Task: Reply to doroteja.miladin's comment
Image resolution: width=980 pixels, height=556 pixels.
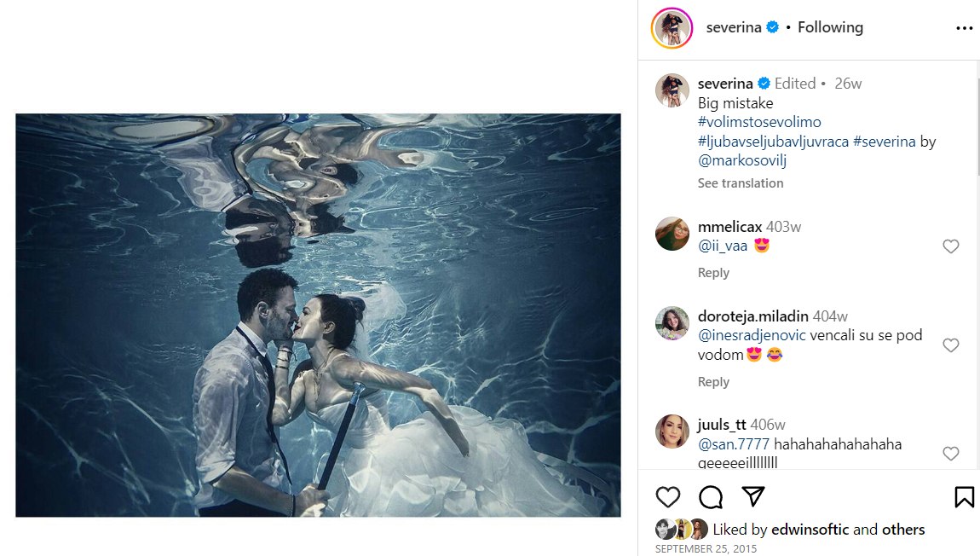Action: [x=713, y=381]
